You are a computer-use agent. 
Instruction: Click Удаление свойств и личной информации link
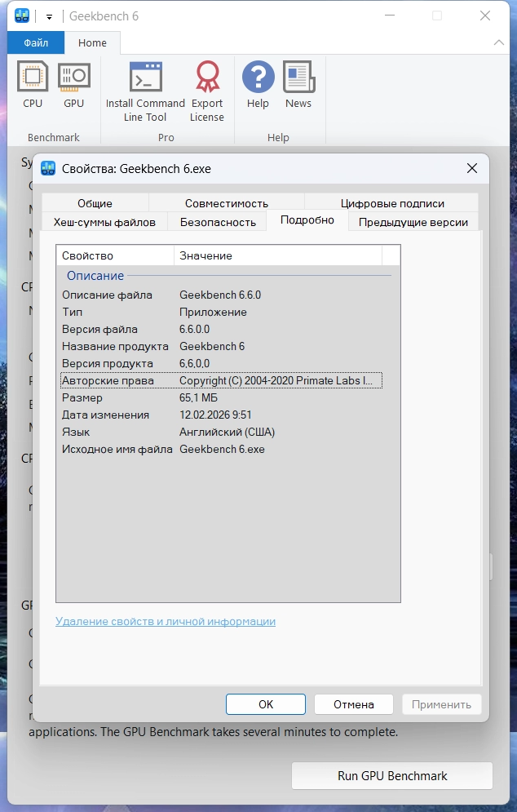tap(166, 621)
